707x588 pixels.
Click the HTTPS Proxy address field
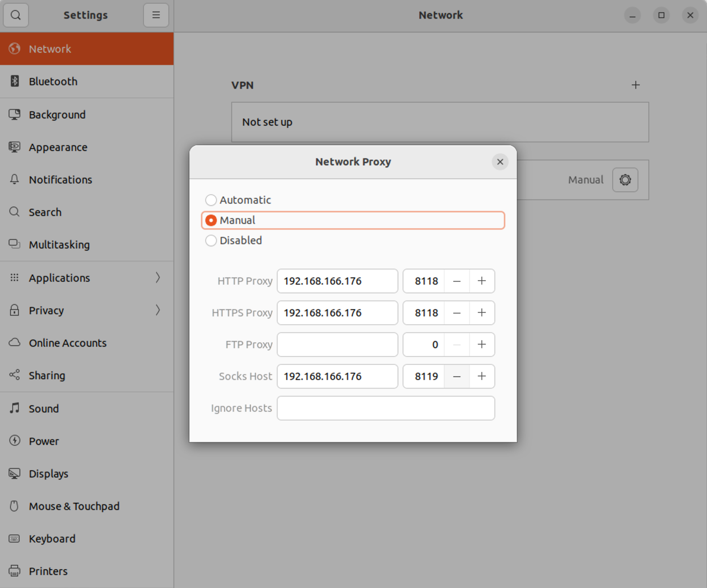337,313
